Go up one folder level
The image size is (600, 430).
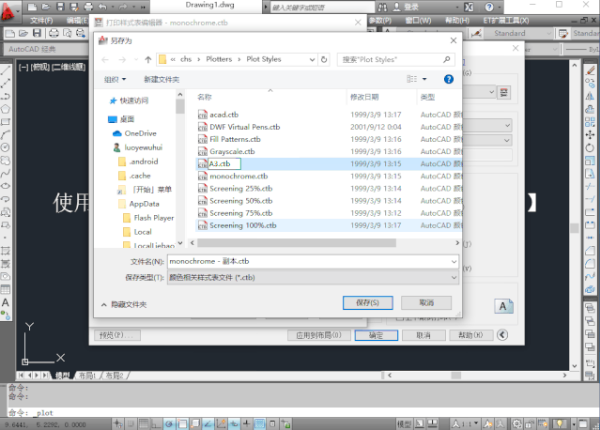[148, 59]
